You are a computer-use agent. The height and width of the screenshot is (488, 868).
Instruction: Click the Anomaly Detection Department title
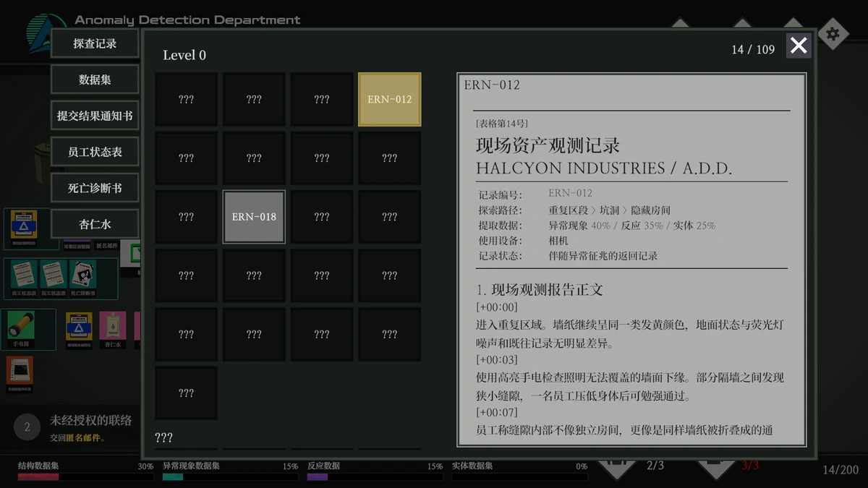pyautogui.click(x=187, y=20)
